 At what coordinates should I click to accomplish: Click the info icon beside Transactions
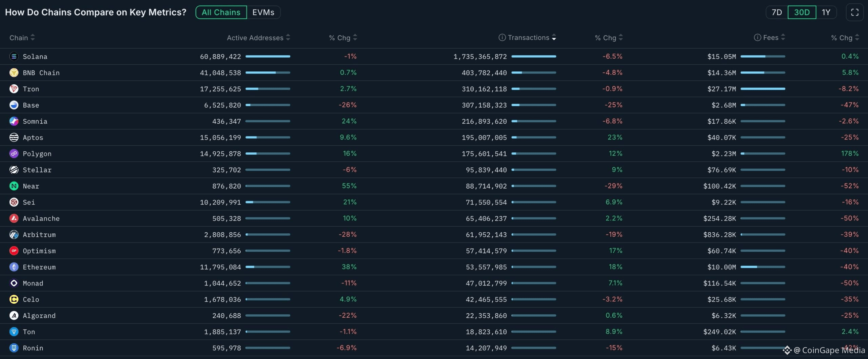501,38
